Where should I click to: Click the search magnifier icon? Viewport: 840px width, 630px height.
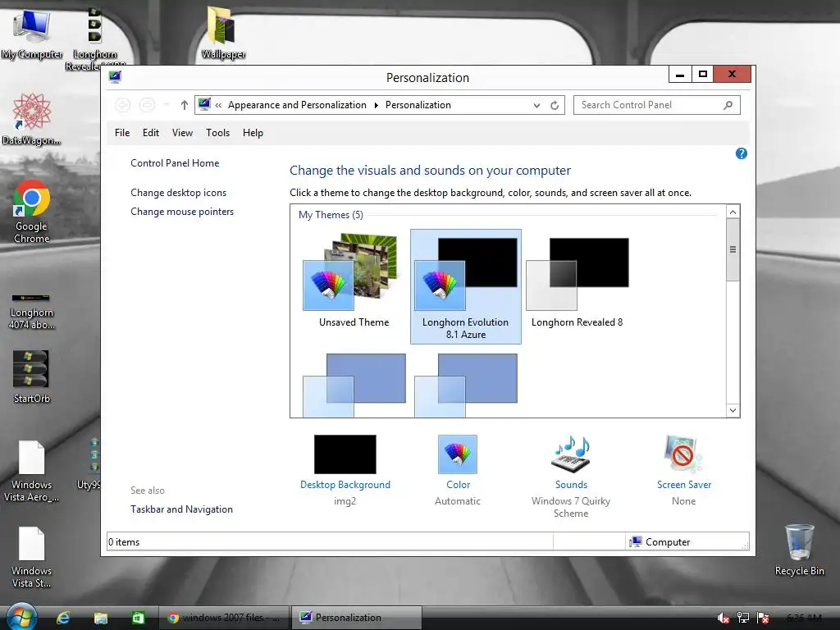coord(728,105)
